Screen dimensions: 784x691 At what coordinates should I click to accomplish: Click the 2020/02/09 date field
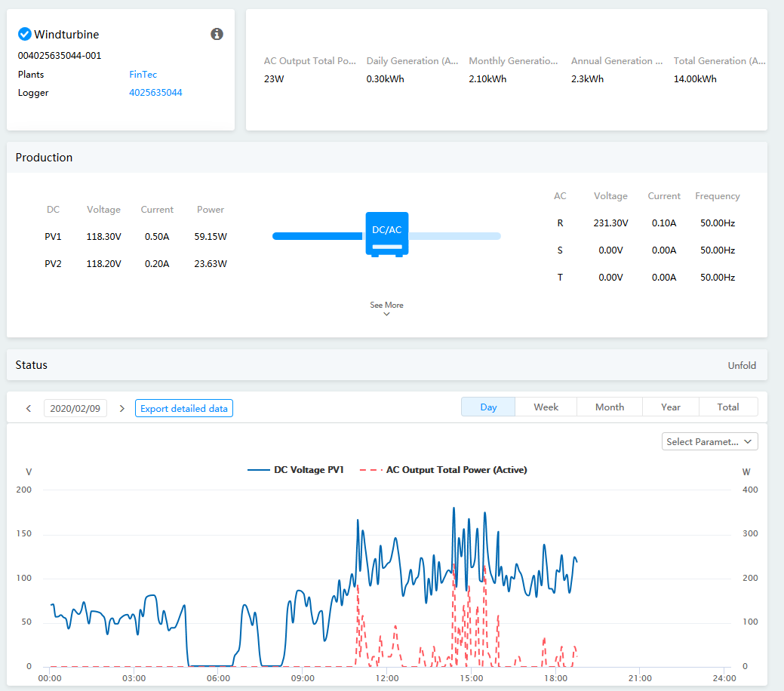pos(75,408)
